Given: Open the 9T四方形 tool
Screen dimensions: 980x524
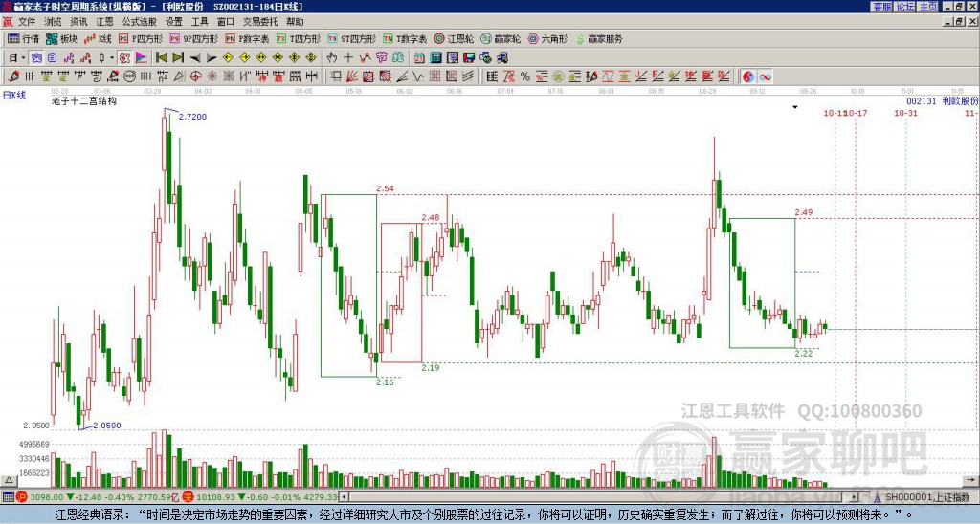Looking at the screenshot, I should click(351, 38).
